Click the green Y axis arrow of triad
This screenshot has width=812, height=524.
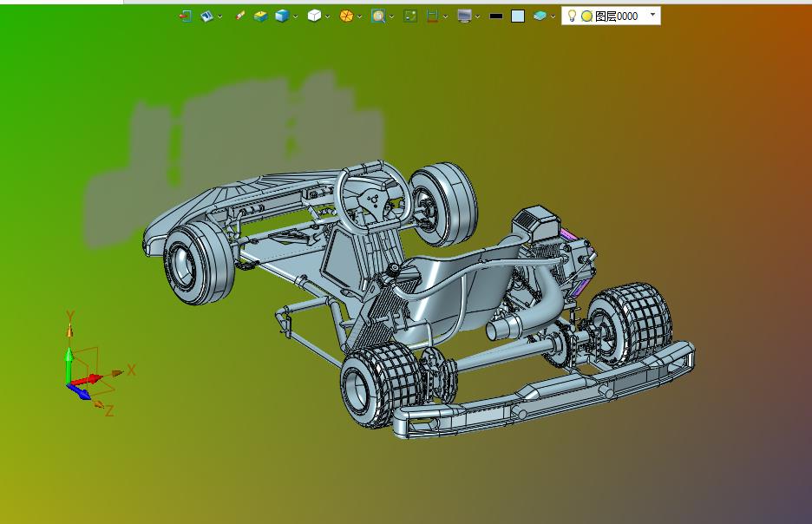tap(69, 358)
